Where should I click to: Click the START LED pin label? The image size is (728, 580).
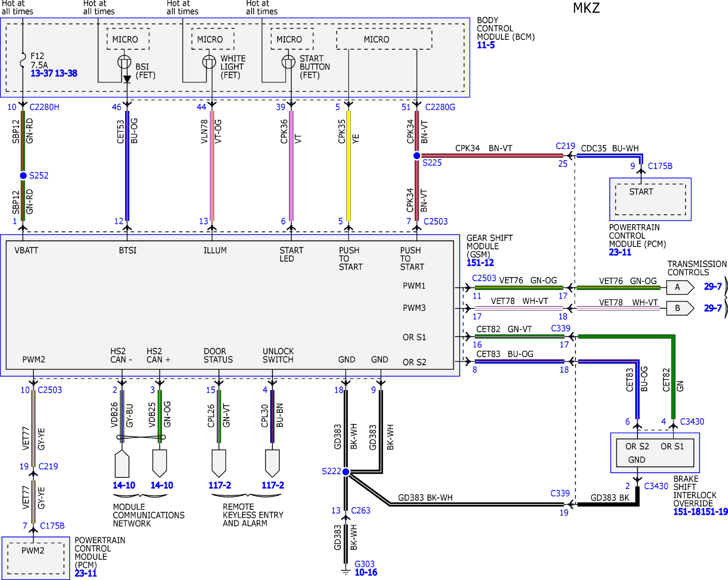coord(292,255)
